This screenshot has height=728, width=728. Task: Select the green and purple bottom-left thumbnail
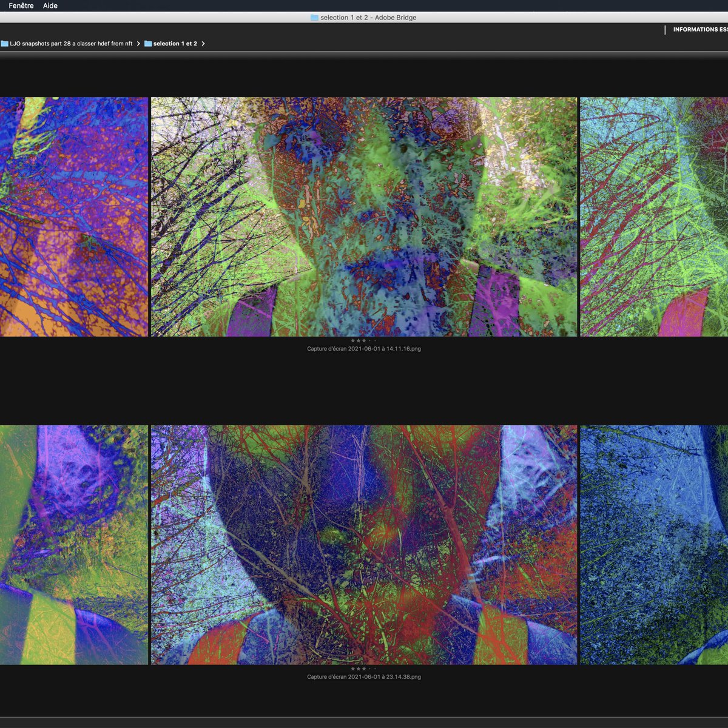point(74,545)
